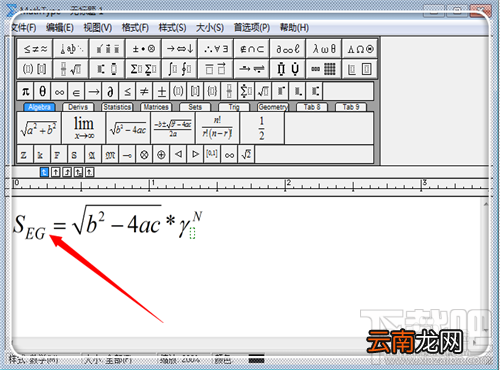Open the subscript and superscript templates palette

[108, 69]
